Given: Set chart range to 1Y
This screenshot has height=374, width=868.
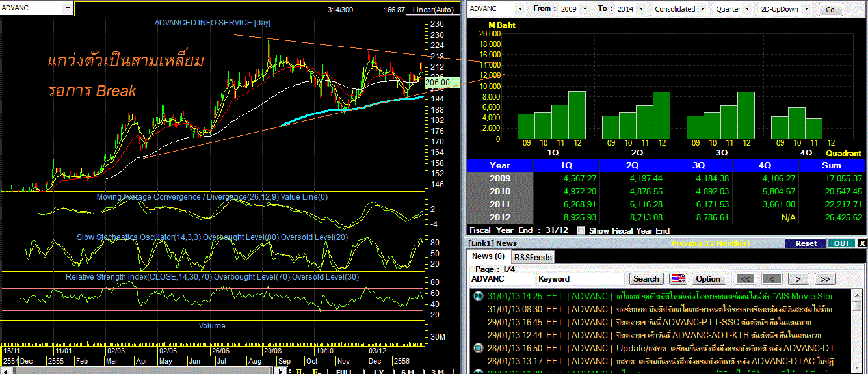Looking at the screenshot, I should pyautogui.click(x=378, y=371).
